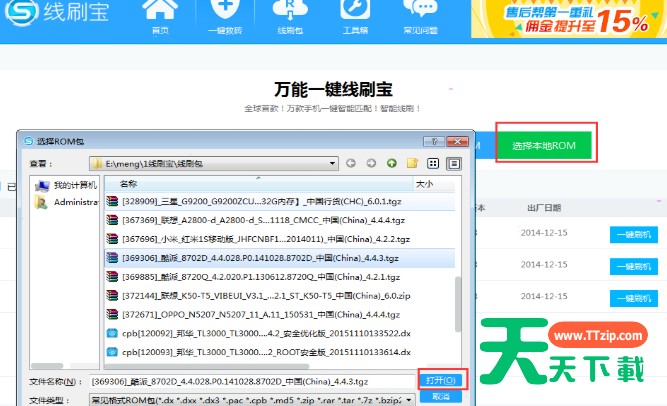This screenshot has height=406, width=667.
Task: Select the [328909] 三星 G9200 tgz file
Action: [280, 201]
